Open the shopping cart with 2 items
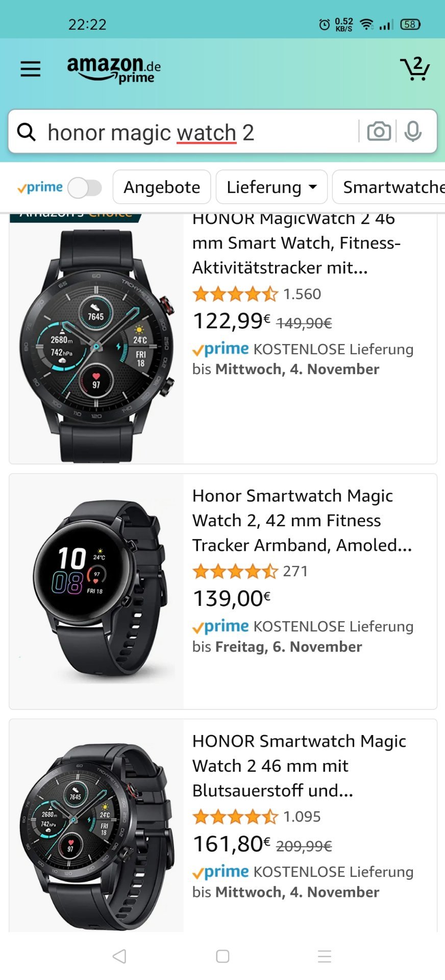 415,68
